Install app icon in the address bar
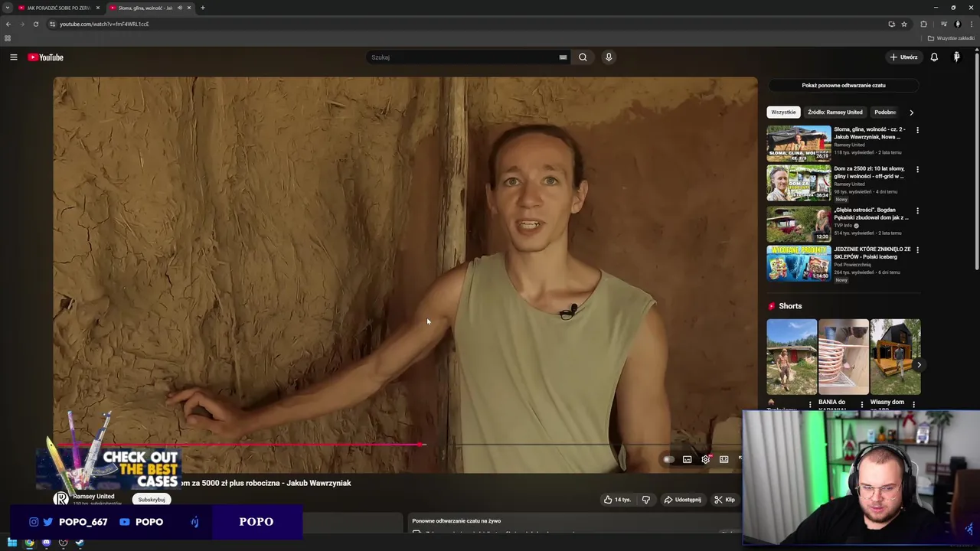Screen dimensions: 980x551 (891, 24)
